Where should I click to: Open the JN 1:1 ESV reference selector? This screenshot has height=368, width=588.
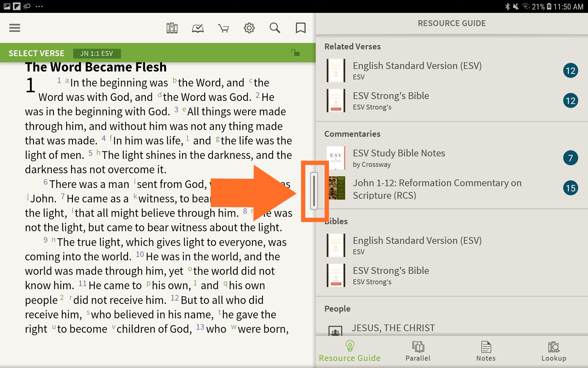point(97,53)
